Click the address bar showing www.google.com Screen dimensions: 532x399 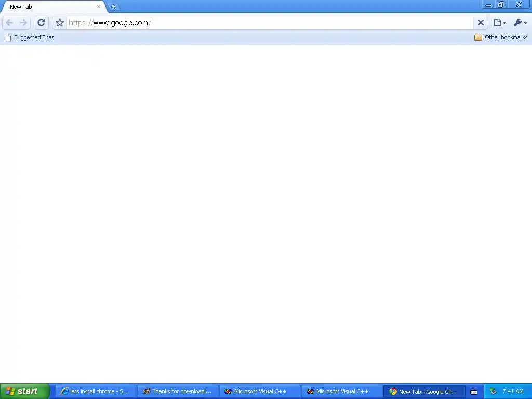pyautogui.click(x=270, y=23)
